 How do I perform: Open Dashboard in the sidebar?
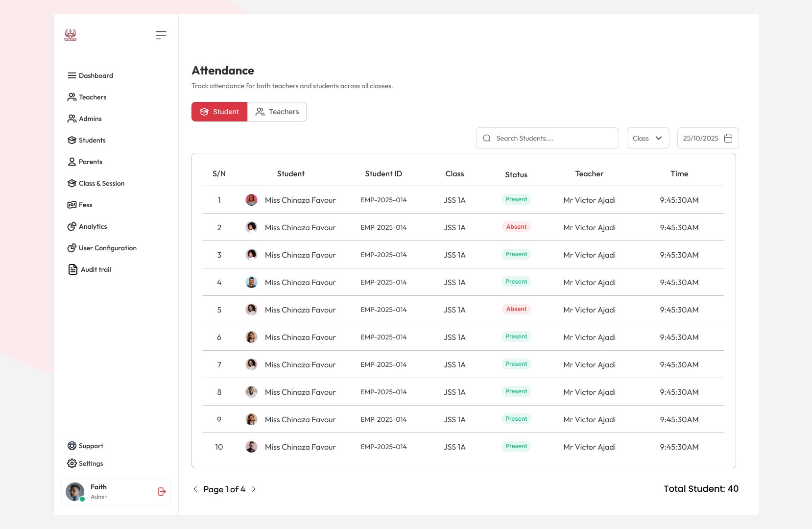click(90, 75)
